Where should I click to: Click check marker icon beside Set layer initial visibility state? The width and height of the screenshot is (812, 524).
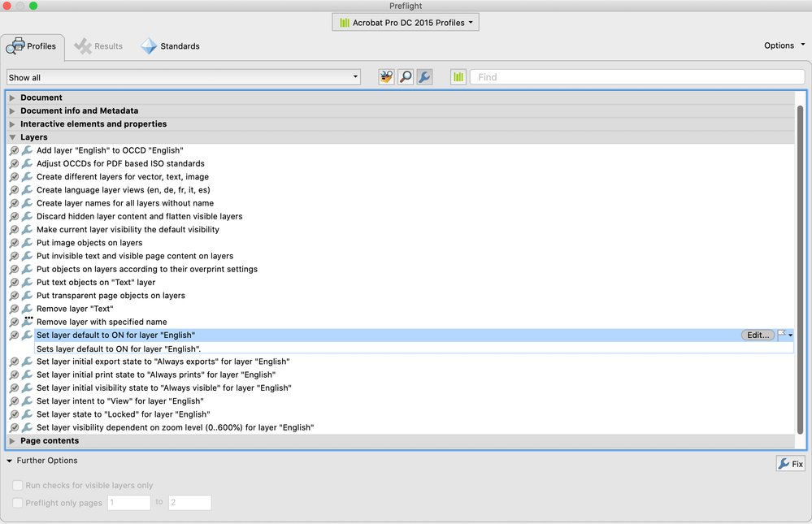[14, 388]
